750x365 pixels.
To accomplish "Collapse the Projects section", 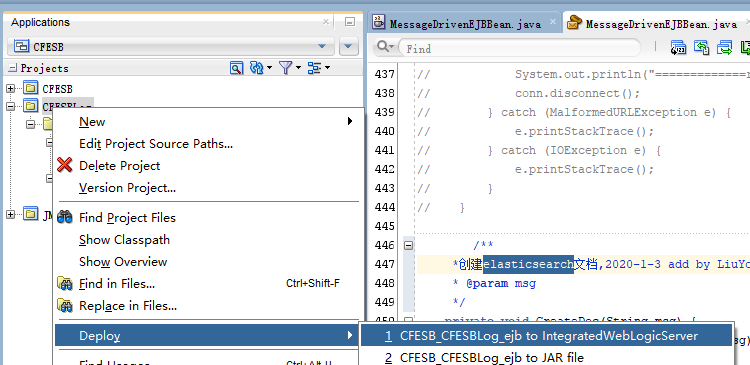I will [12, 68].
